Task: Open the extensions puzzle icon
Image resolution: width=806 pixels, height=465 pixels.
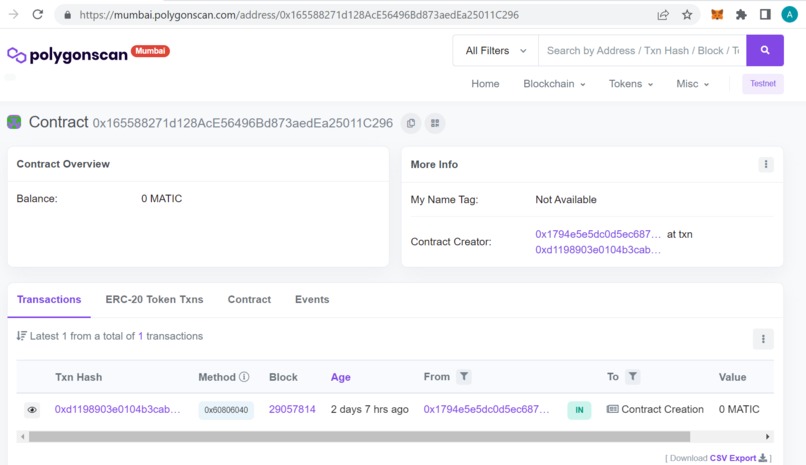Action: click(741, 14)
